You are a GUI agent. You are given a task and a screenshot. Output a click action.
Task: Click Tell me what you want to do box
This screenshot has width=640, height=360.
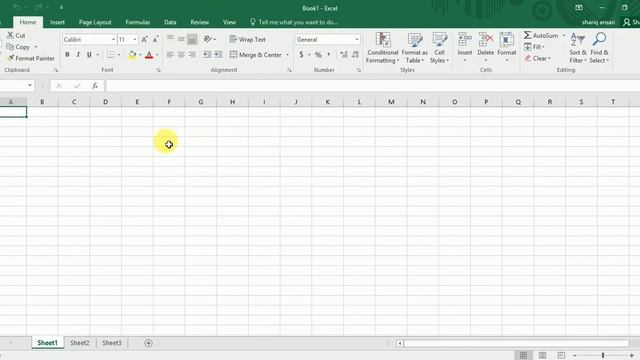click(294, 22)
